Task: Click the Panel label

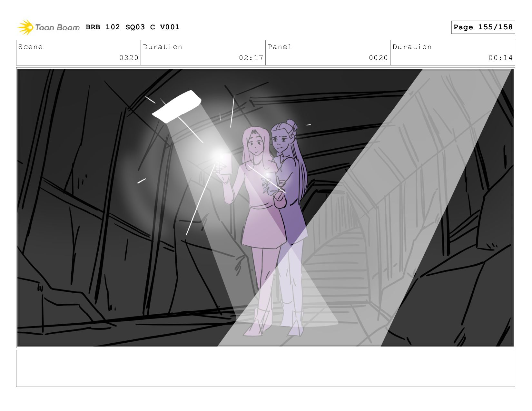Action: (280, 47)
